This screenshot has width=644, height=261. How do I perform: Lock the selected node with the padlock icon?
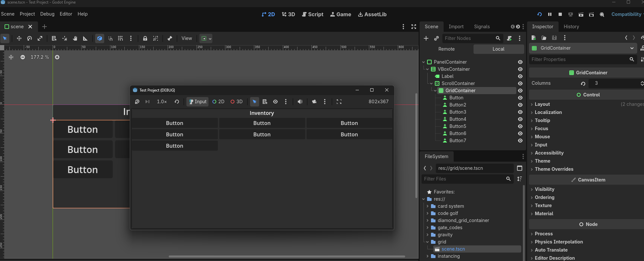[145, 38]
